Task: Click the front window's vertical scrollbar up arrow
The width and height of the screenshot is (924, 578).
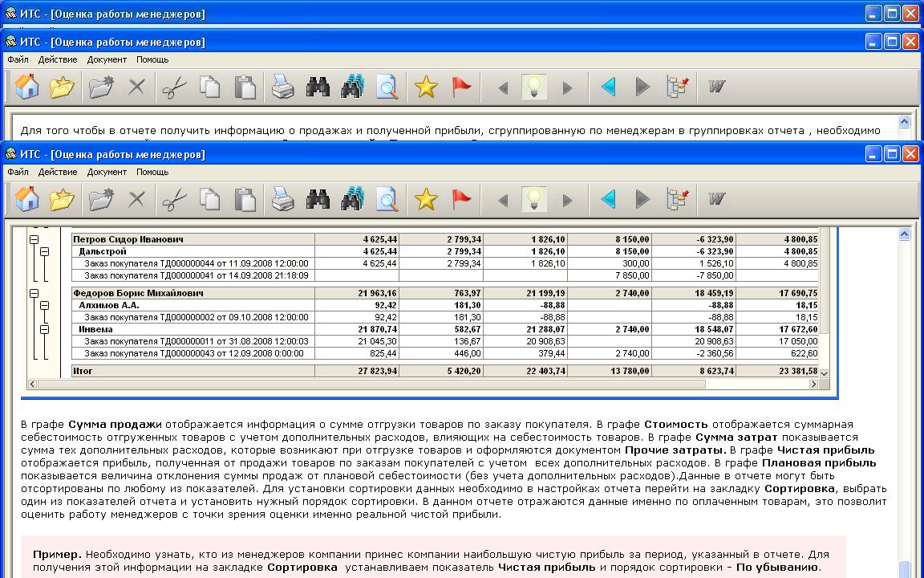Action: [905, 234]
